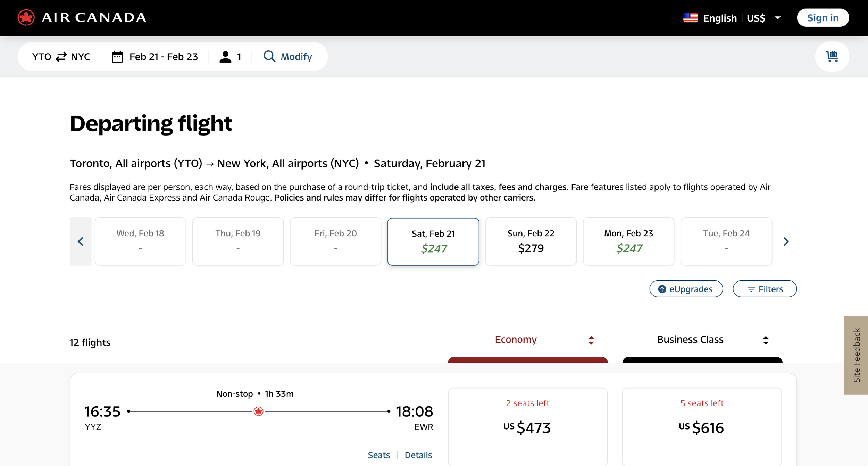The image size is (868, 466).
Task: Click the US flag language icon
Action: pyautogui.click(x=690, y=18)
